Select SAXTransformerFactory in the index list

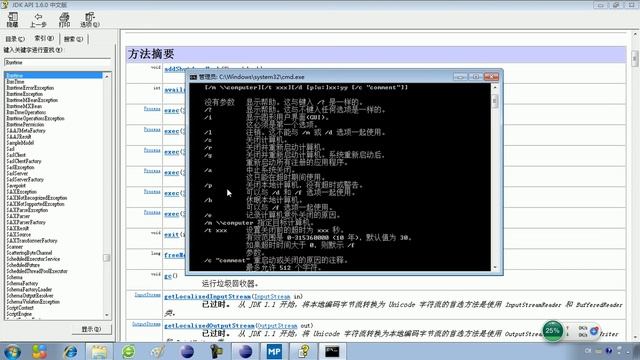32,241
